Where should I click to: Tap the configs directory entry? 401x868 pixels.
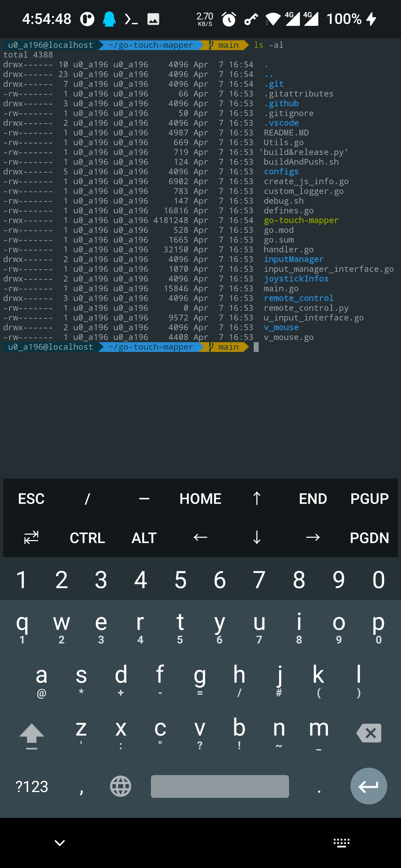click(x=281, y=171)
